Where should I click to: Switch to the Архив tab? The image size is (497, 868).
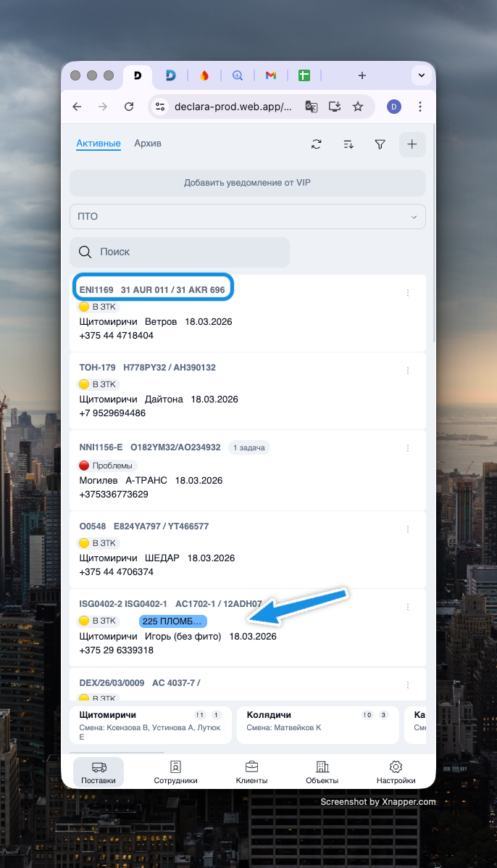[148, 144]
